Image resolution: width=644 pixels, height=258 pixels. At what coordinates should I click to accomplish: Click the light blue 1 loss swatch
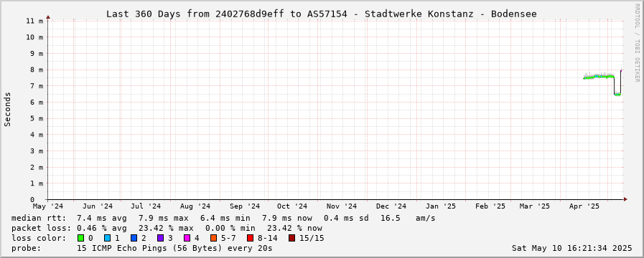(x=107, y=238)
